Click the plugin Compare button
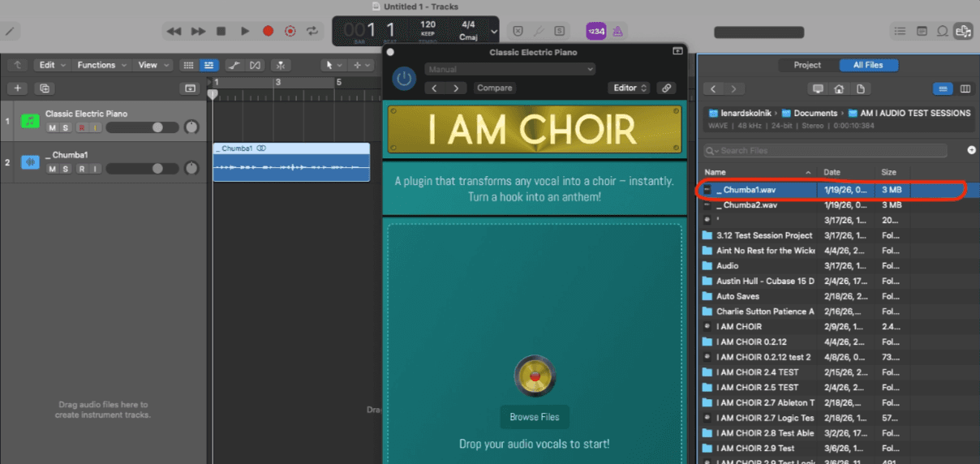 click(494, 88)
